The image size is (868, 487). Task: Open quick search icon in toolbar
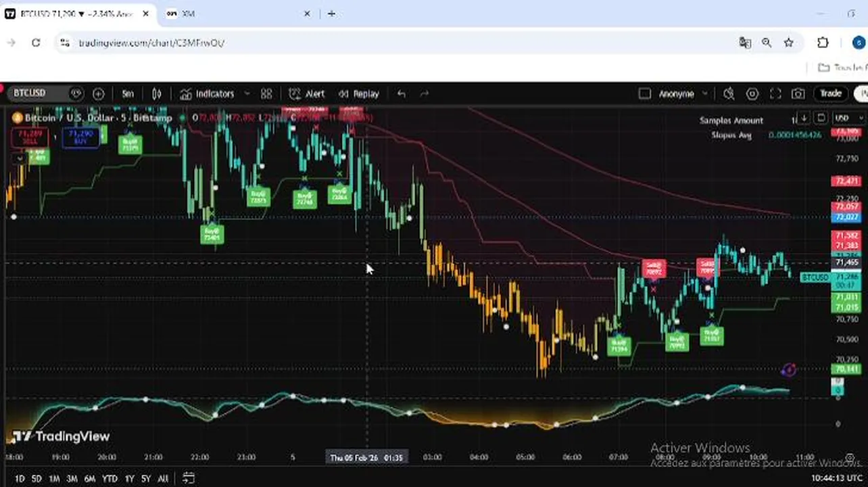(x=729, y=94)
